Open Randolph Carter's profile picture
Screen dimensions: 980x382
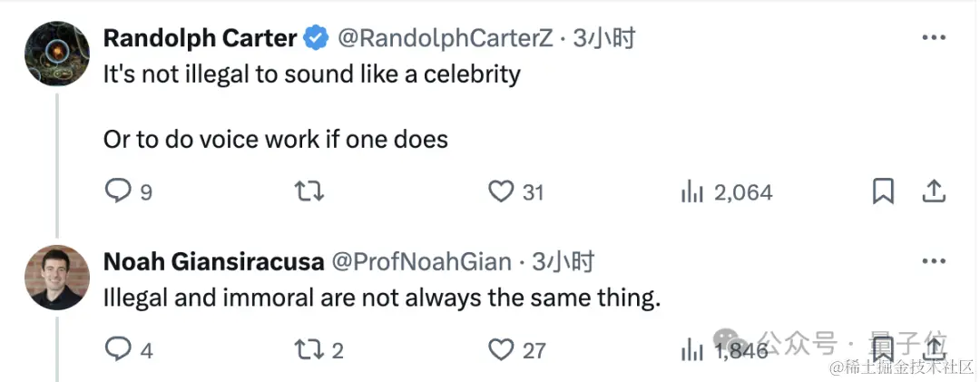pyautogui.click(x=56, y=54)
